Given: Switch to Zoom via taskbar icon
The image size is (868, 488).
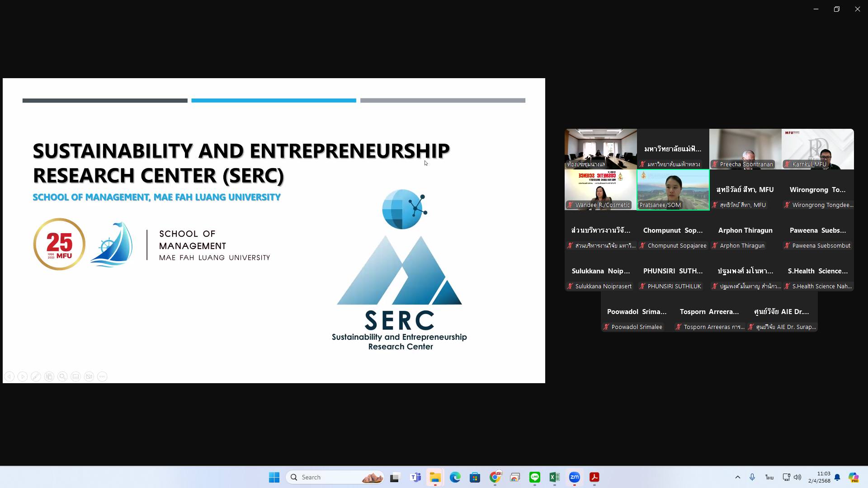Looking at the screenshot, I should 575,477.
